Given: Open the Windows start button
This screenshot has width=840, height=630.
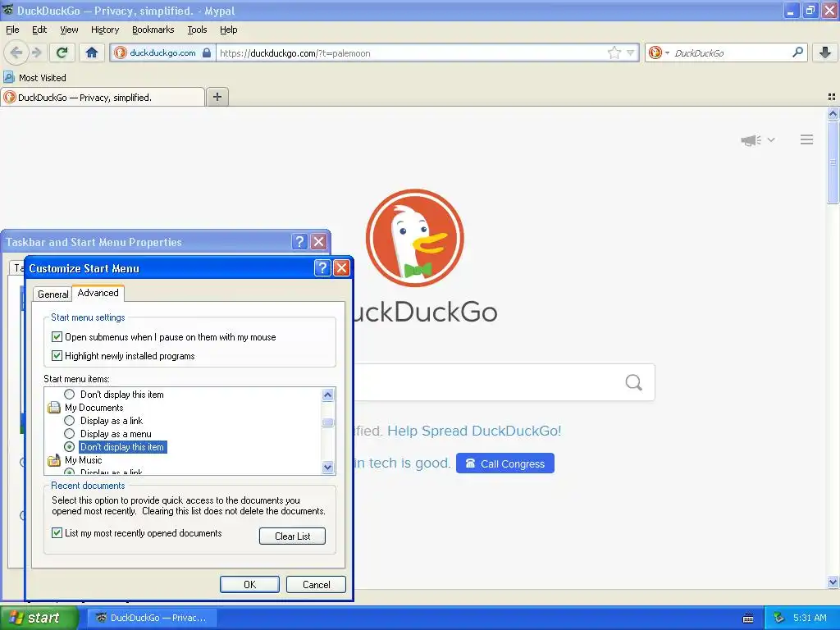Looking at the screenshot, I should coord(39,618).
